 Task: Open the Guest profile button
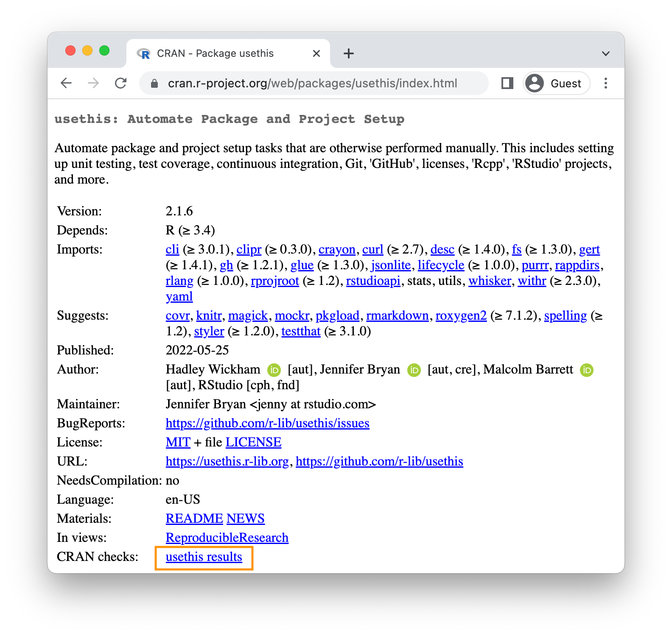pyautogui.click(x=557, y=83)
